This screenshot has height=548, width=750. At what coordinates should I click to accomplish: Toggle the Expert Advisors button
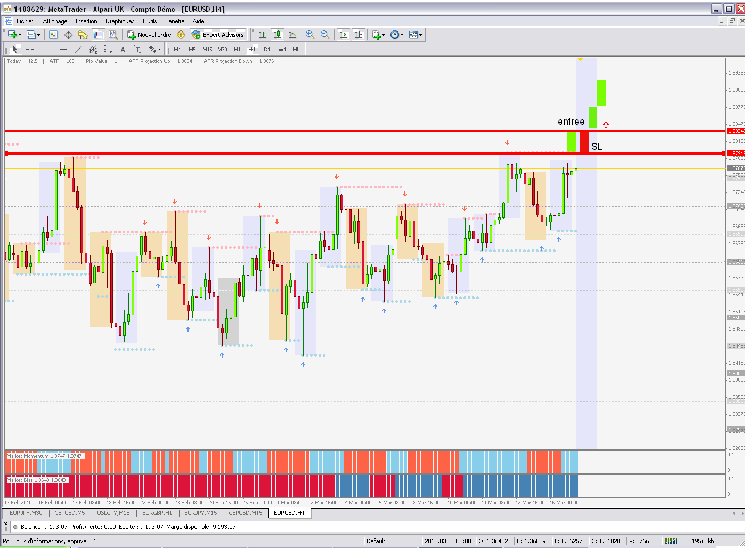pos(218,34)
